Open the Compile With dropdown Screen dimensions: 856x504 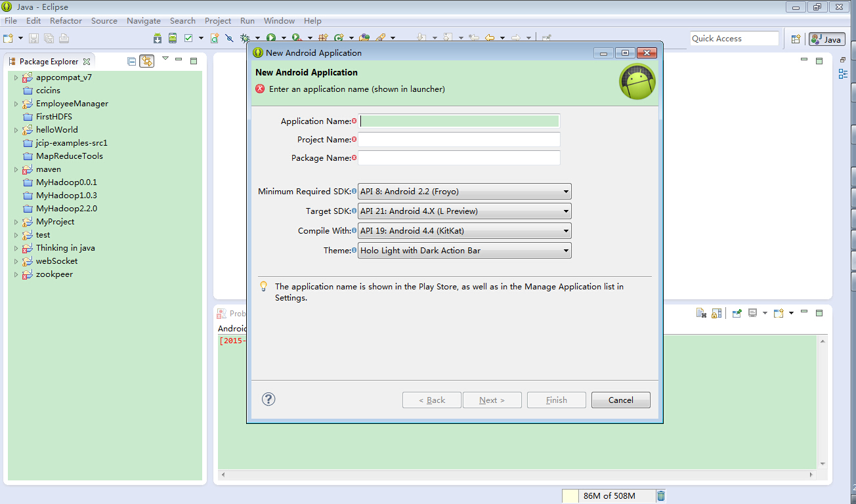coord(465,231)
